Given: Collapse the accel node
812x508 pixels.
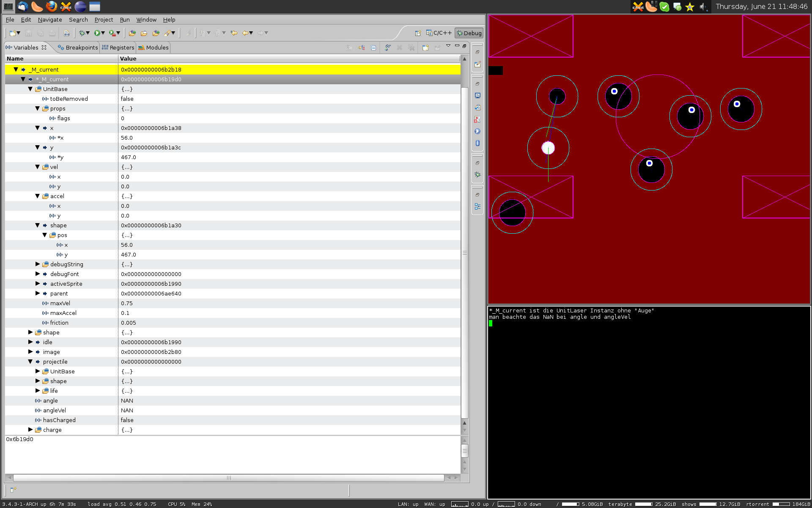Looking at the screenshot, I should 37,196.
